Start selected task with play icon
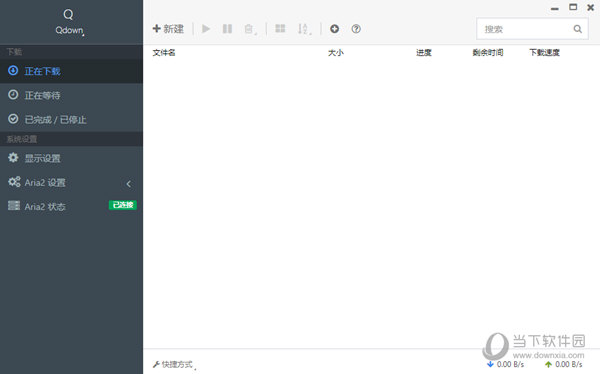600x374 pixels. pyautogui.click(x=206, y=29)
